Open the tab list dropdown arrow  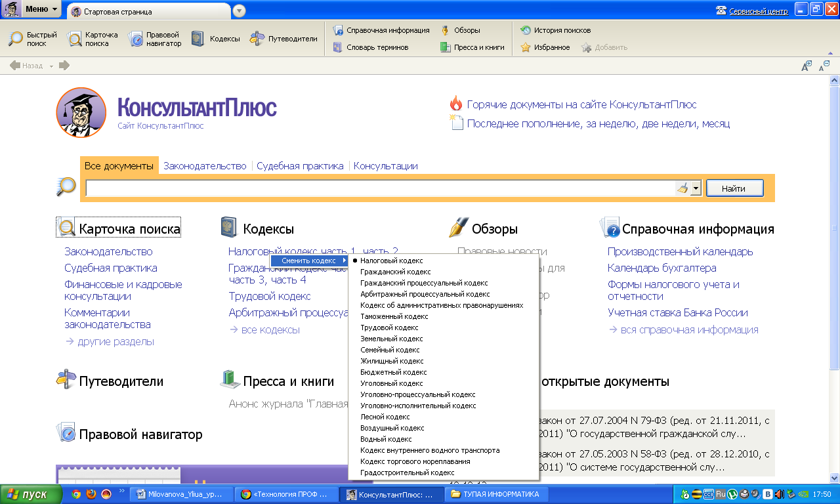click(239, 11)
